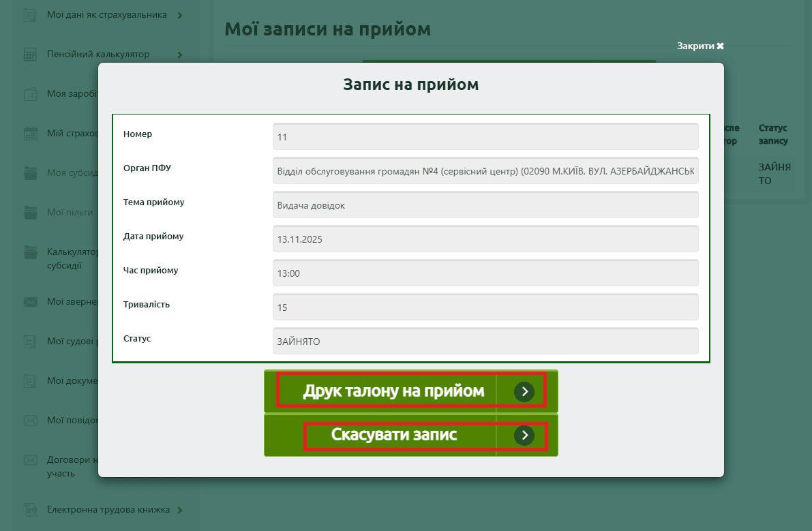Click the envelope icon next to Мої повідомлення
Screen dimensions: 812x531
tap(30, 421)
